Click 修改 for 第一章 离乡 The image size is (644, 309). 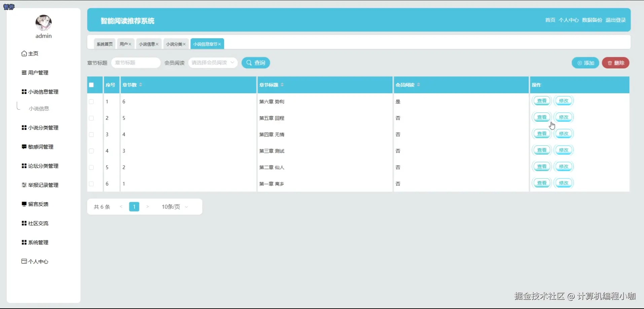click(564, 183)
